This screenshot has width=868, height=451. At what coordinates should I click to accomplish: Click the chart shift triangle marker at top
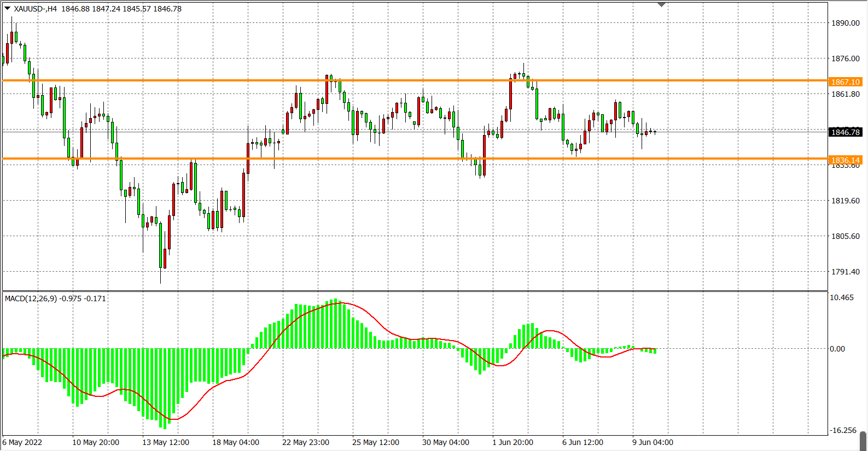(x=661, y=5)
